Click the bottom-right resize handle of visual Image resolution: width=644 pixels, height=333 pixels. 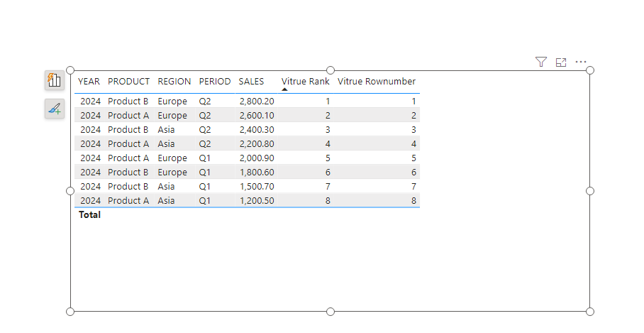tap(590, 312)
